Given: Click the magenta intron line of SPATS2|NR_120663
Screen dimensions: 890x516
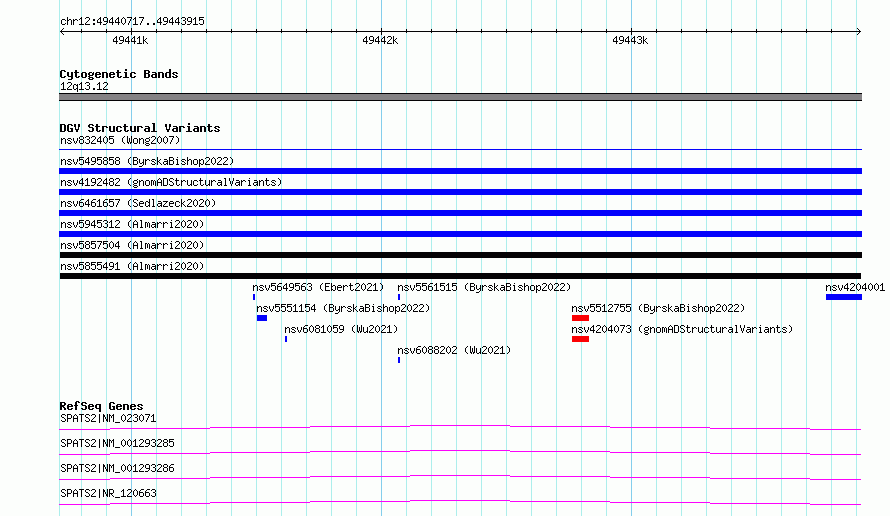Looking at the screenshot, I should tap(460, 502).
